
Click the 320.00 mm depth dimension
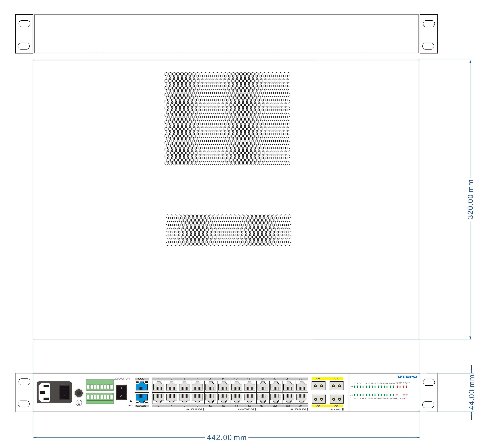click(x=471, y=199)
